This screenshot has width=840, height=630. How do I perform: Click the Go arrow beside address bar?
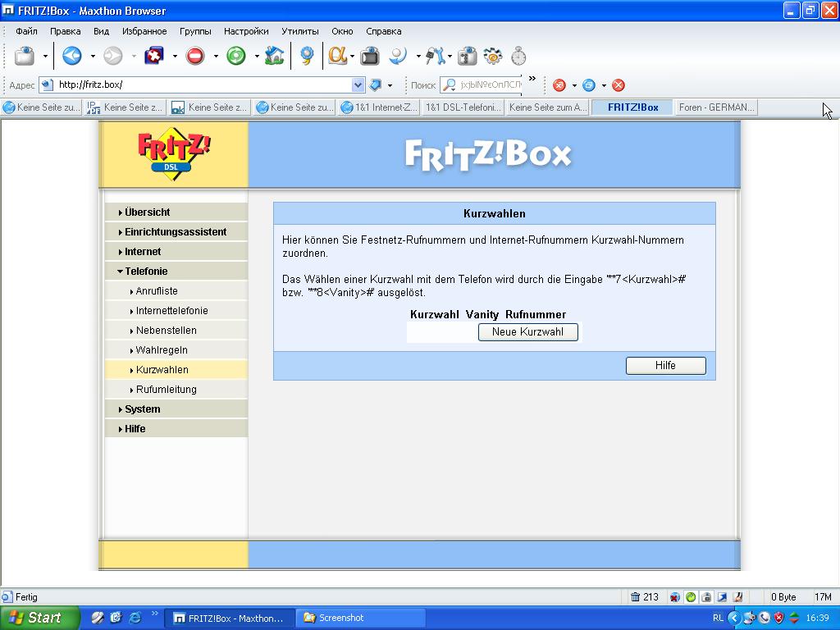[x=376, y=84]
